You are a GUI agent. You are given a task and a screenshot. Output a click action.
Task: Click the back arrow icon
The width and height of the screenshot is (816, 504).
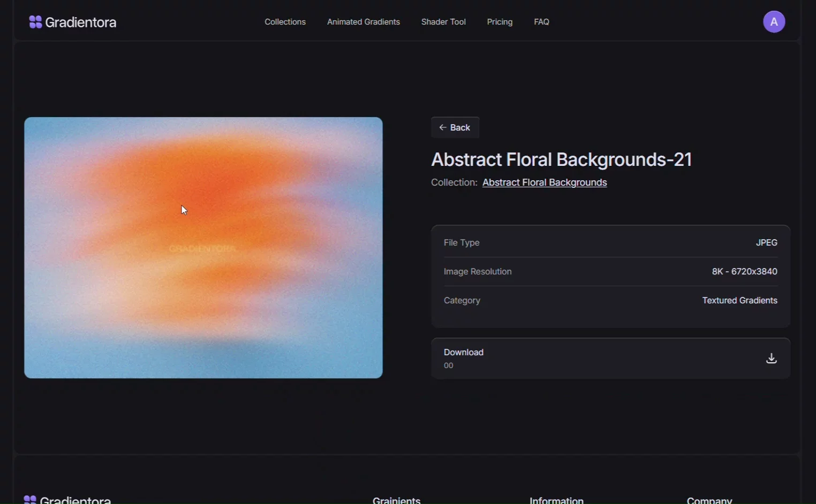click(443, 127)
